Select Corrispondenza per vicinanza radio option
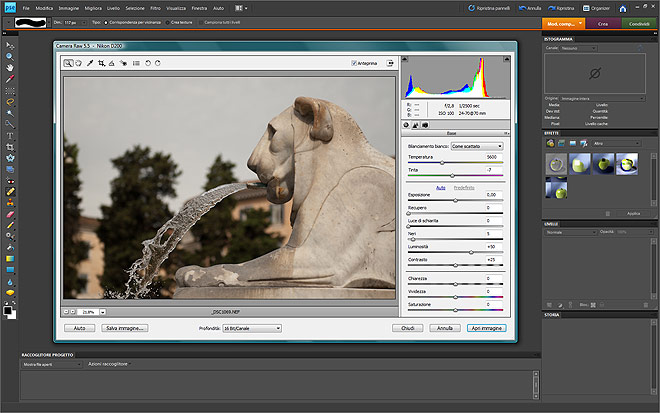The height and width of the screenshot is (413, 660). point(106,22)
